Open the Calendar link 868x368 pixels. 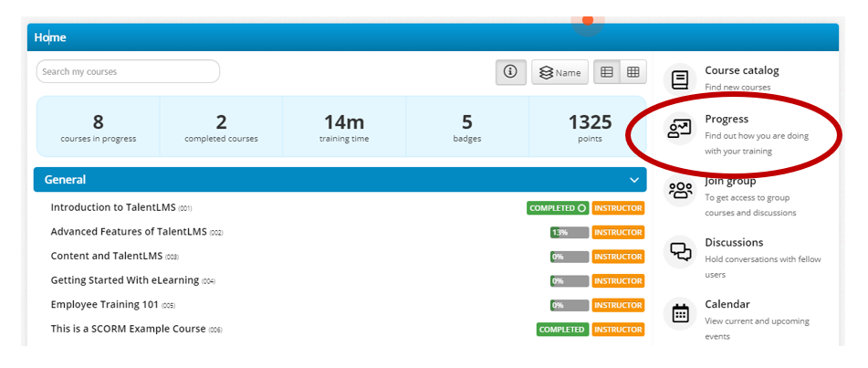coord(727,304)
